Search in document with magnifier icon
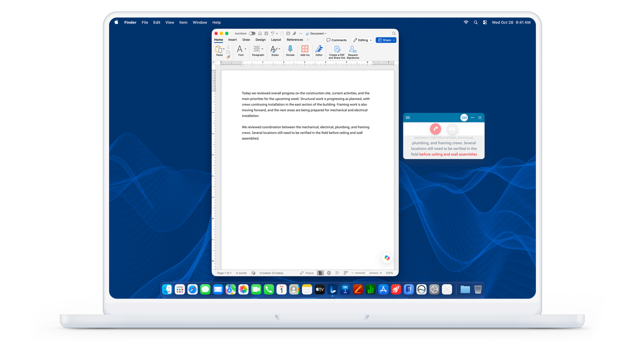This screenshot has width=644, height=352. 394,34
